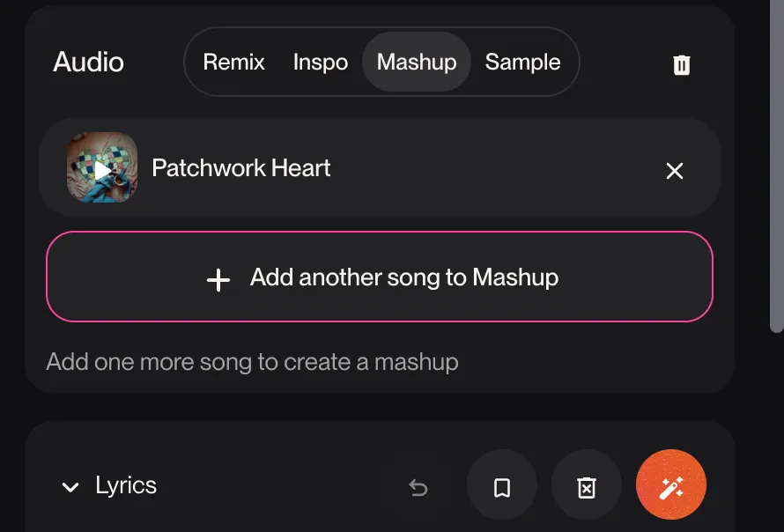Select the Inspo mode
The width and height of the screenshot is (784, 532).
(321, 62)
